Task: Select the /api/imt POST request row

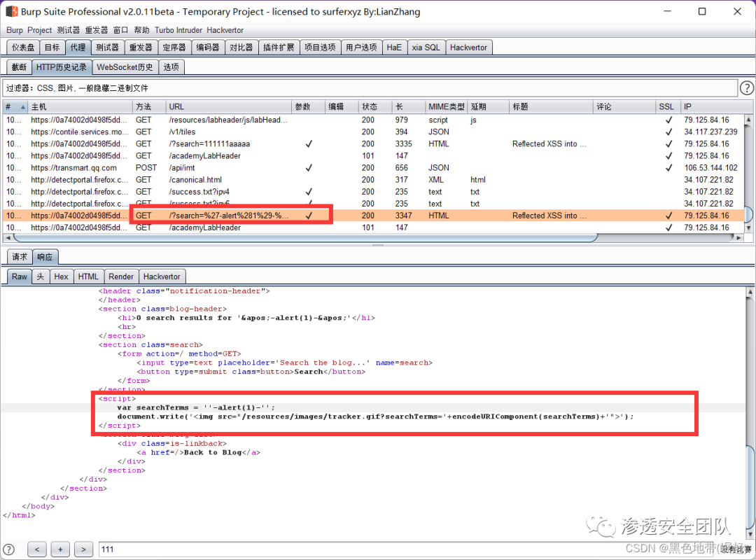Action: 374,168
